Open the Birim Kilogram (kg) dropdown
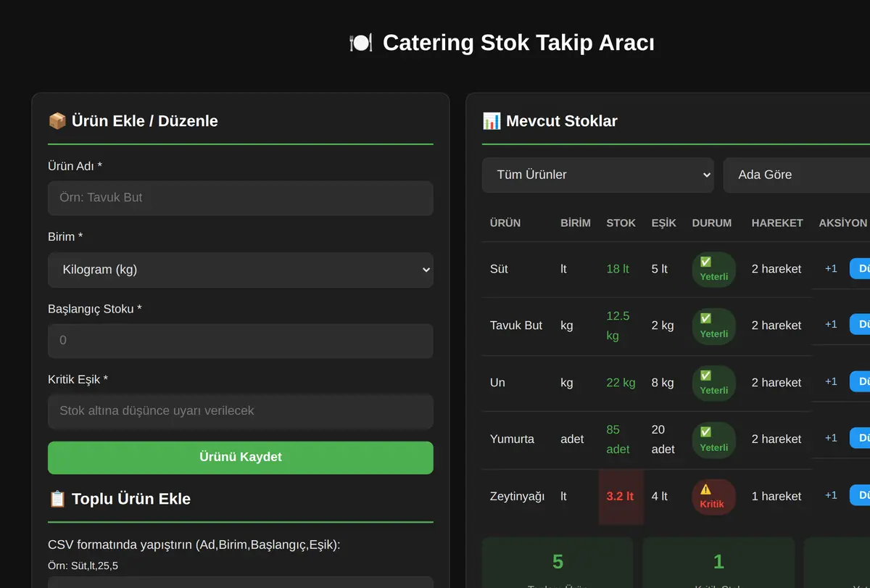Image resolution: width=870 pixels, height=588 pixels. (241, 270)
